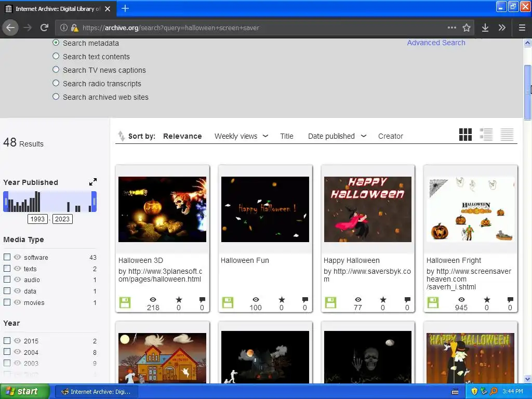The height and width of the screenshot is (399, 532).
Task: Open page actions three-dot menu
Action: pos(451,28)
